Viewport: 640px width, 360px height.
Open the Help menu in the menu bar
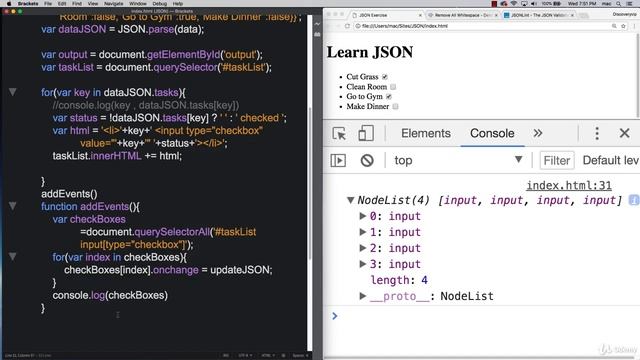[x=178, y=3]
